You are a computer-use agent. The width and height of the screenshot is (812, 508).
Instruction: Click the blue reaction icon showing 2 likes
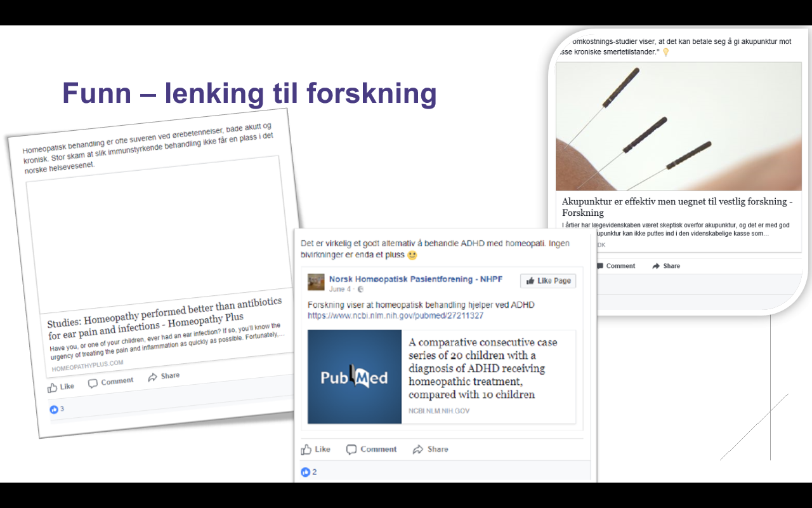pyautogui.click(x=306, y=472)
